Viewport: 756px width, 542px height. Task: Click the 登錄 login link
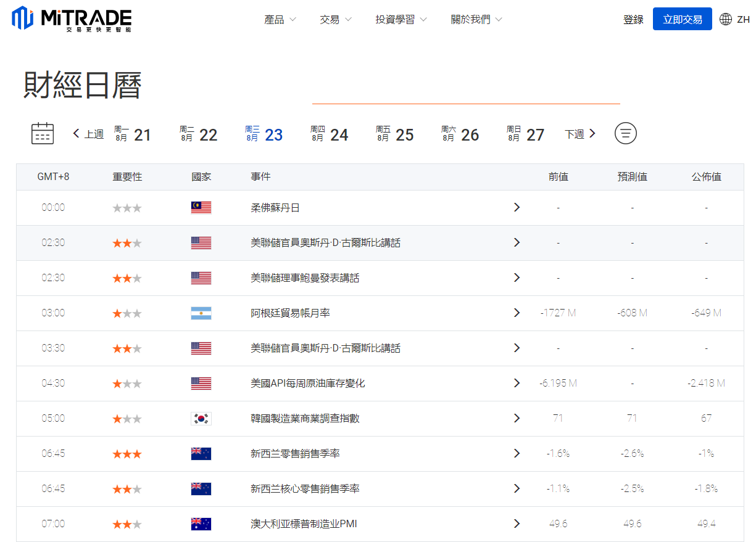click(633, 20)
